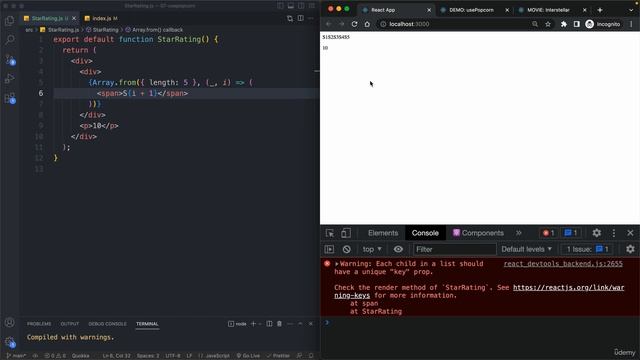Click Go Live in the status bar
This screenshot has width=640, height=360.
tap(248, 356)
